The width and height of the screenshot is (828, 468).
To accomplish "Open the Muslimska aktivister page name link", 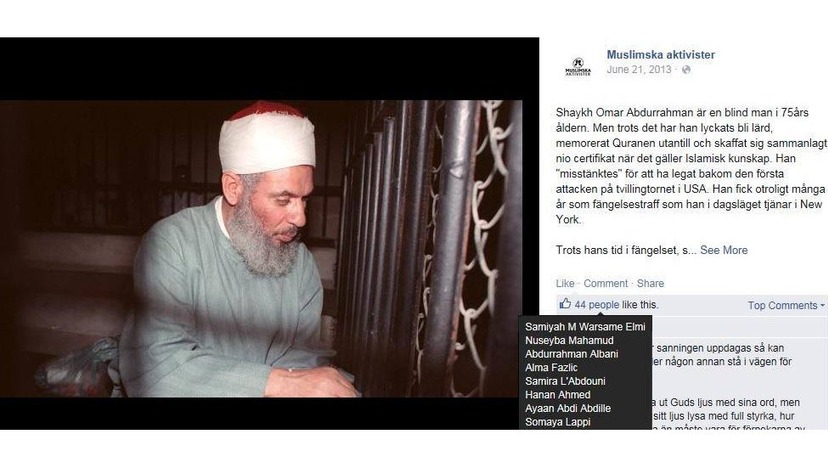I will point(661,54).
